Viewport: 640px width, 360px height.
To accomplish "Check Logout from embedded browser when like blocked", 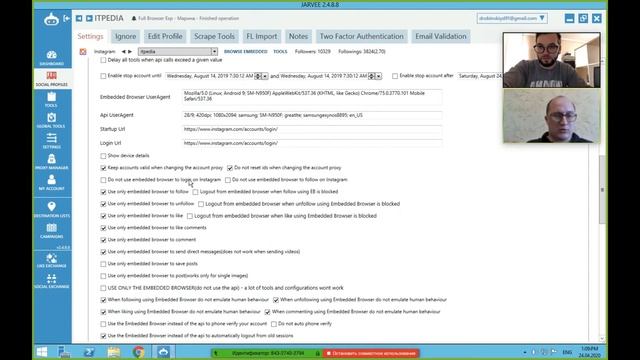I will click(190, 216).
